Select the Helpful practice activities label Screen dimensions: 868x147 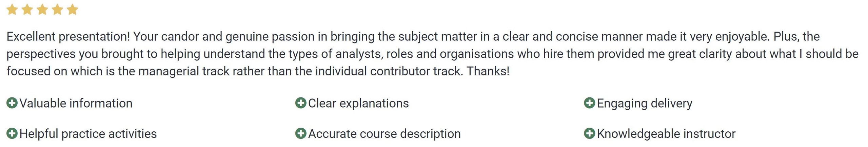pyautogui.click(x=88, y=134)
